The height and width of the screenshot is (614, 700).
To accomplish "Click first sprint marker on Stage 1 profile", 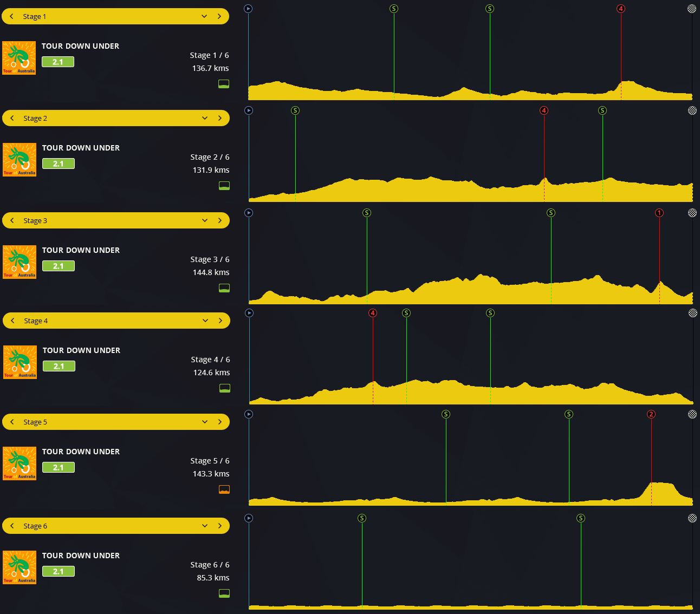I will [x=394, y=9].
